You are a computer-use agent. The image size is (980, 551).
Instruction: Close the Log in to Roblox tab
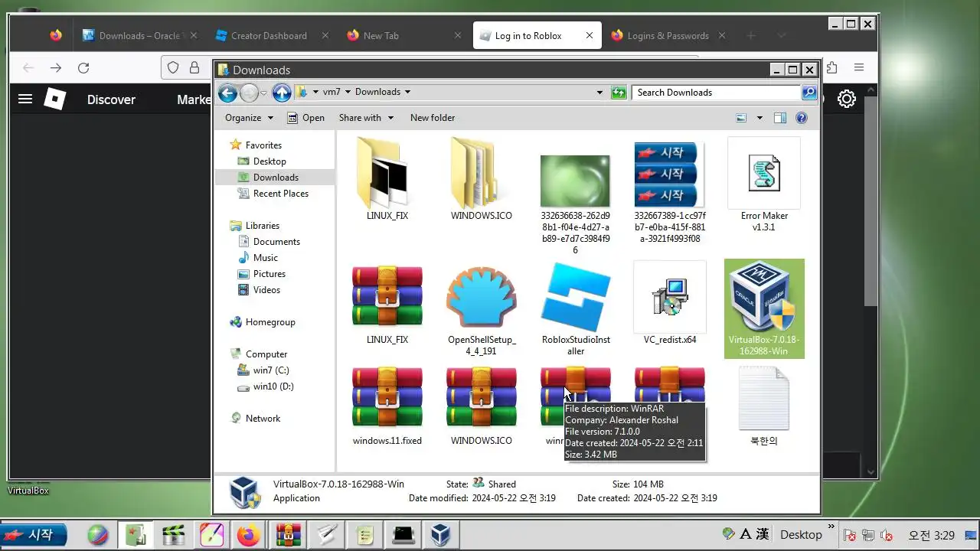(x=590, y=36)
